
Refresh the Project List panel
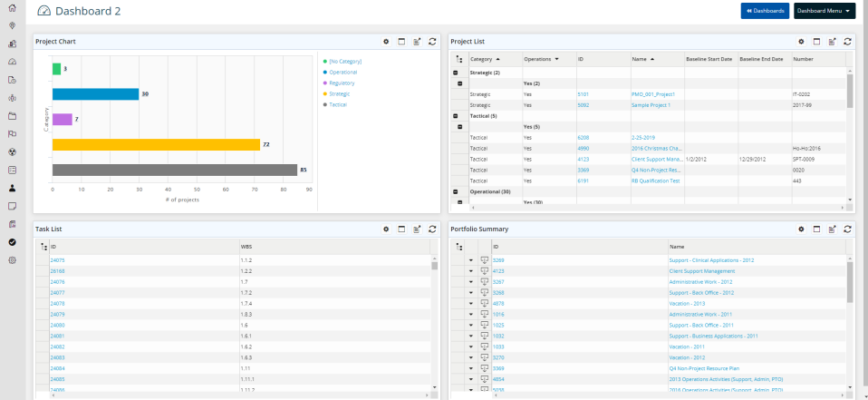pos(846,41)
